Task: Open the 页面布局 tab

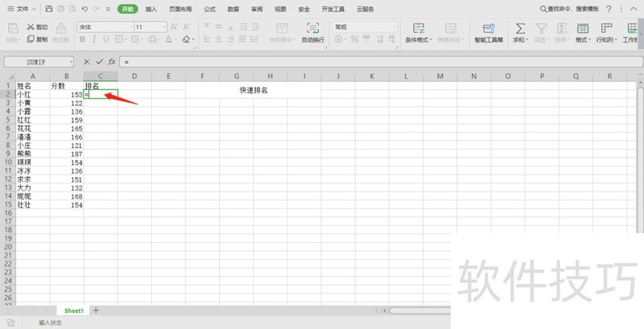Action: coord(180,9)
